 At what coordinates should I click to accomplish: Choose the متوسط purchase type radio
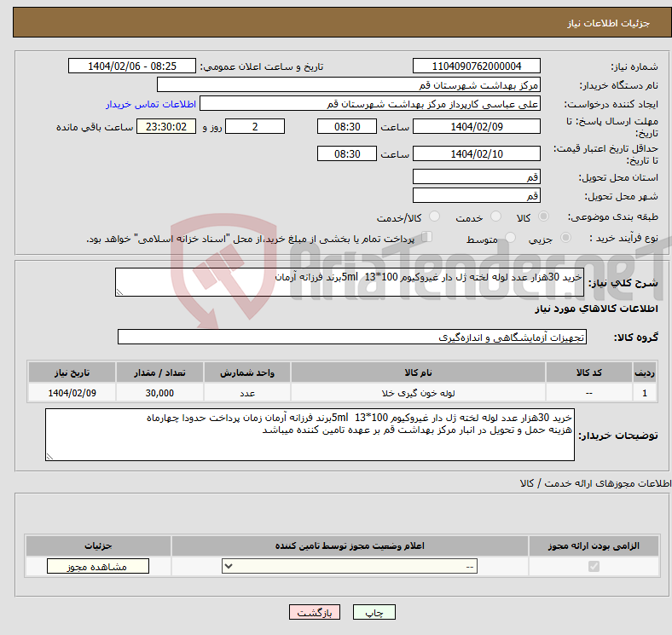click(x=511, y=239)
